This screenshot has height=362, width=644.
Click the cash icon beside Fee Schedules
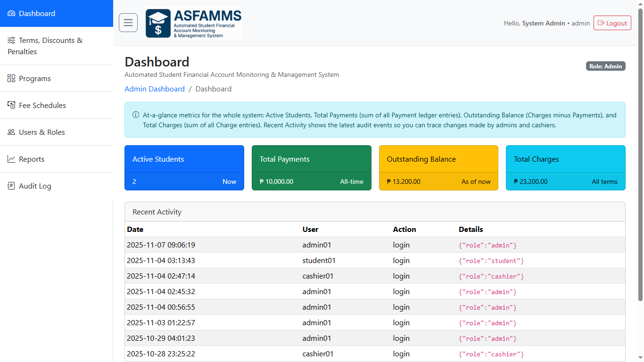pyautogui.click(x=11, y=106)
